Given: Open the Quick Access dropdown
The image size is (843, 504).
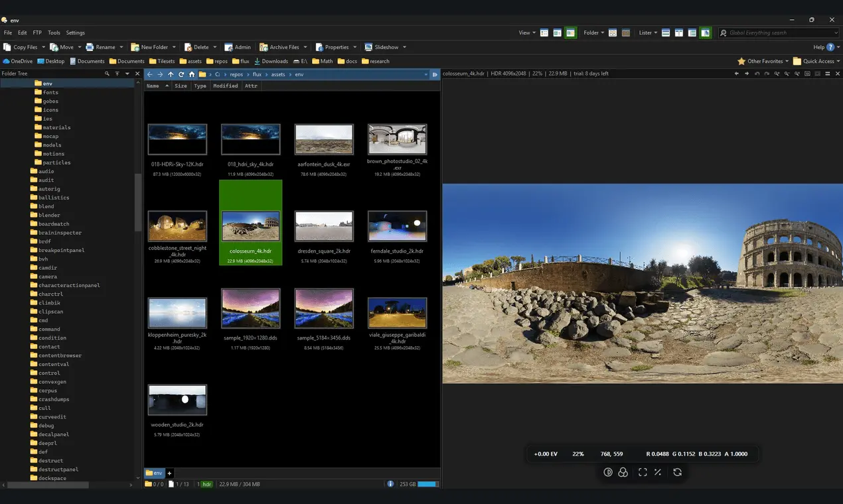Looking at the screenshot, I should tap(818, 61).
